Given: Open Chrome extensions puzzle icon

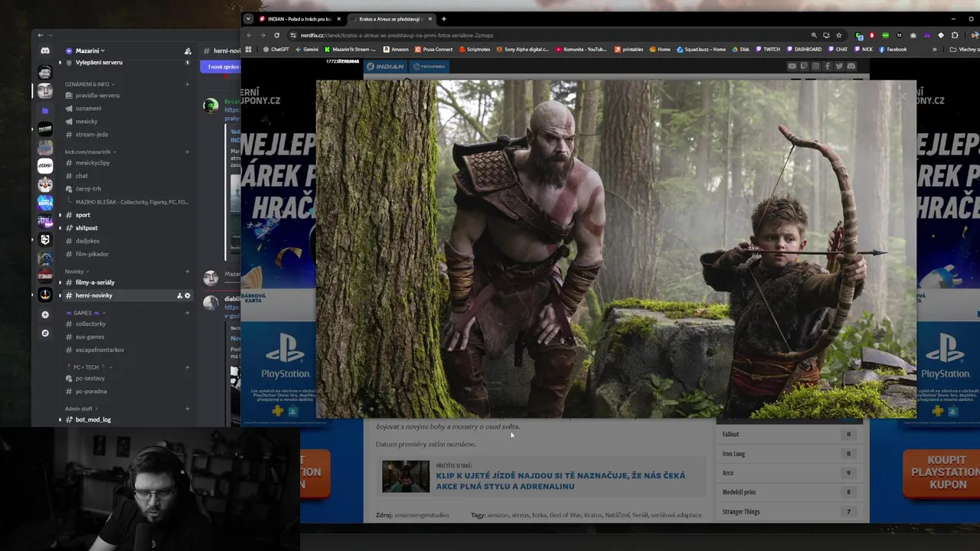Looking at the screenshot, I should click(x=954, y=35).
